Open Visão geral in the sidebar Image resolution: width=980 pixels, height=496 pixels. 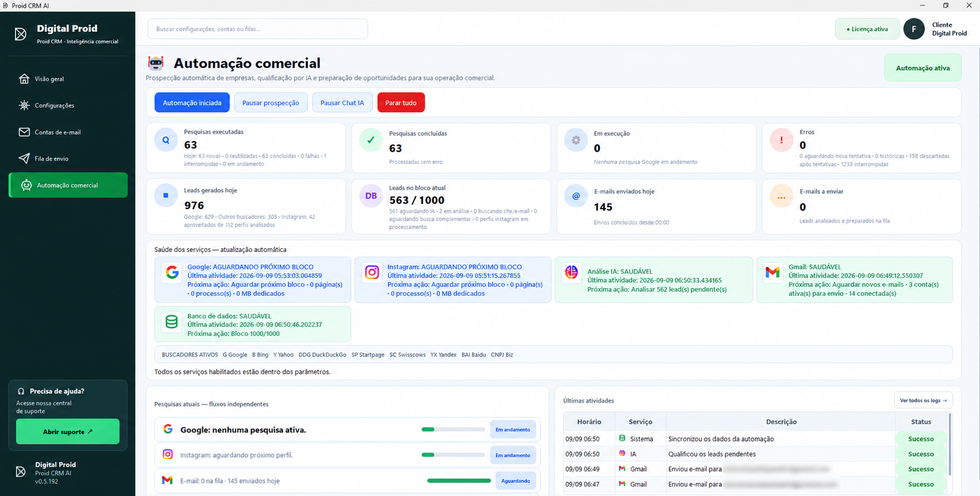point(68,79)
